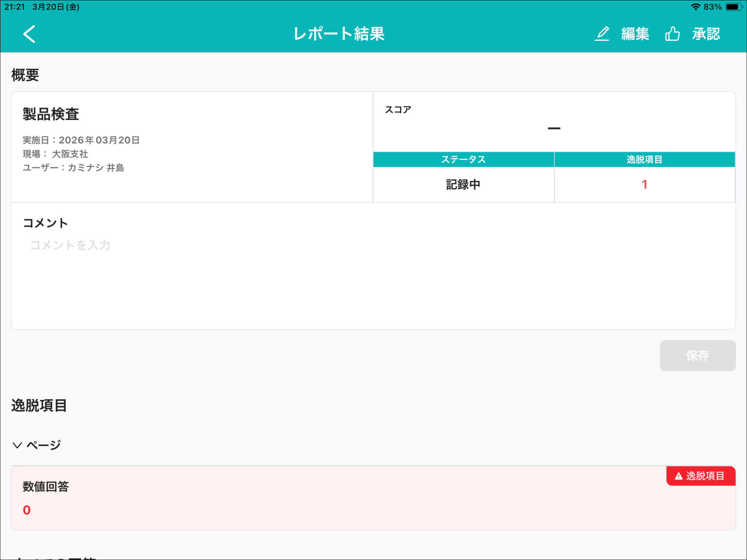Tap the warning triangle in deviation badge
This screenshot has height=560, width=747.
click(678, 476)
